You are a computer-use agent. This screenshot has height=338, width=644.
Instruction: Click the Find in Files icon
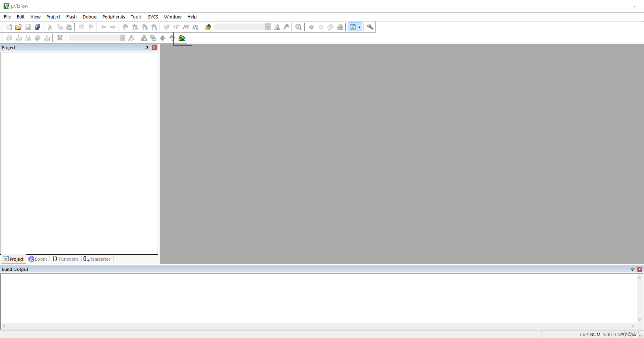click(208, 27)
